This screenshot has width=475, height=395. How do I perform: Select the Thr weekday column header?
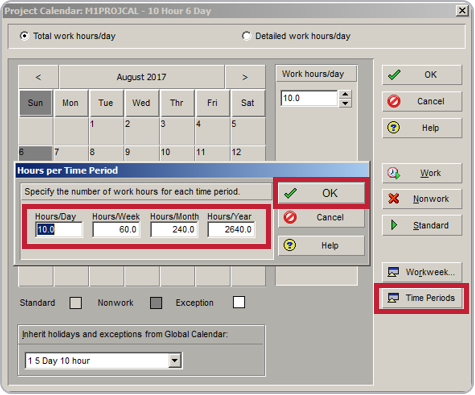pos(176,103)
